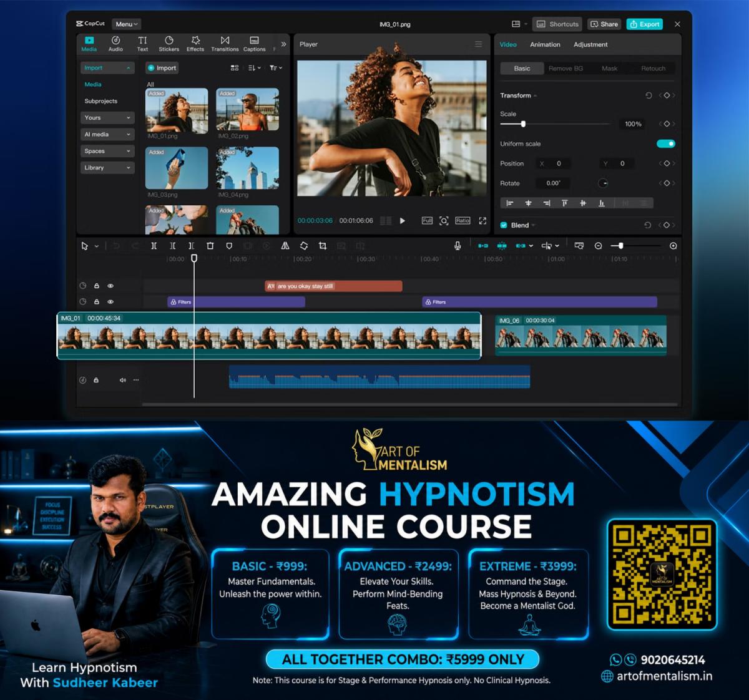
Task: Toggle lock on the audio track
Action: (x=96, y=380)
